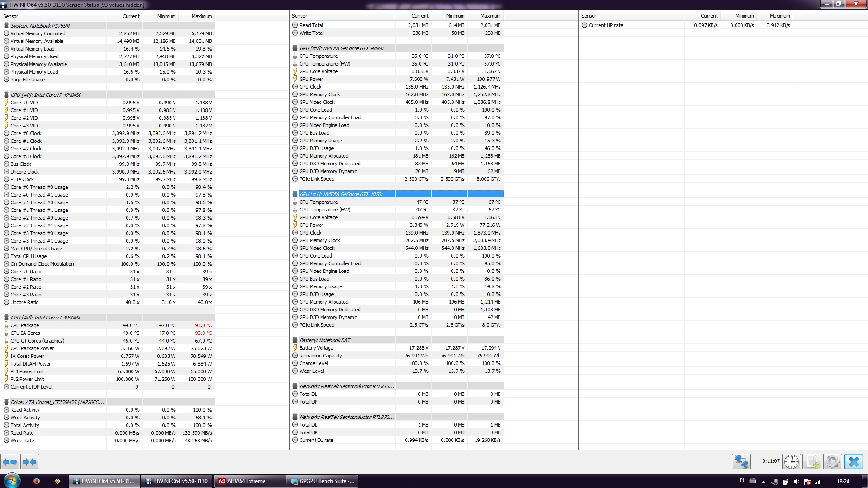Select the Core #3 Ratio row
The width and height of the screenshot is (868, 488).
108,295
